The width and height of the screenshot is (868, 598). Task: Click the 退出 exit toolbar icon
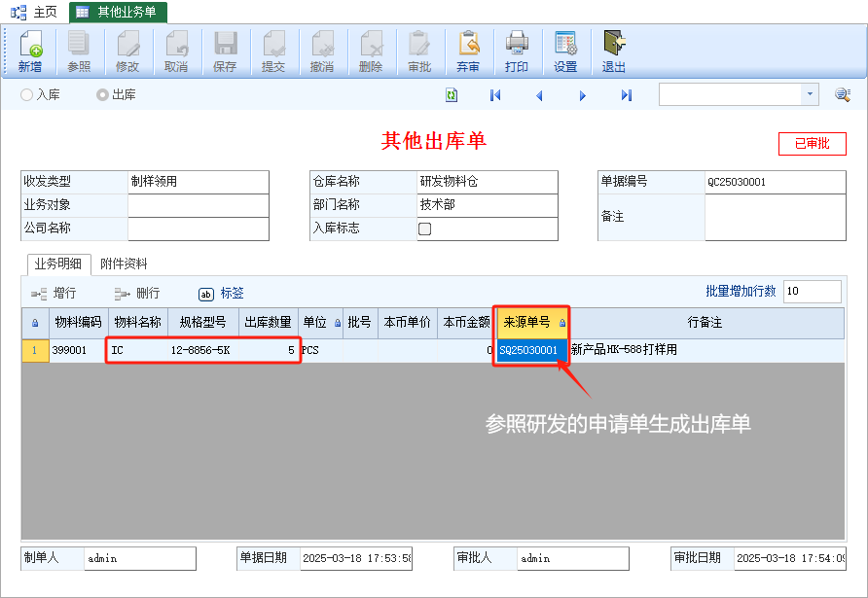pos(614,51)
